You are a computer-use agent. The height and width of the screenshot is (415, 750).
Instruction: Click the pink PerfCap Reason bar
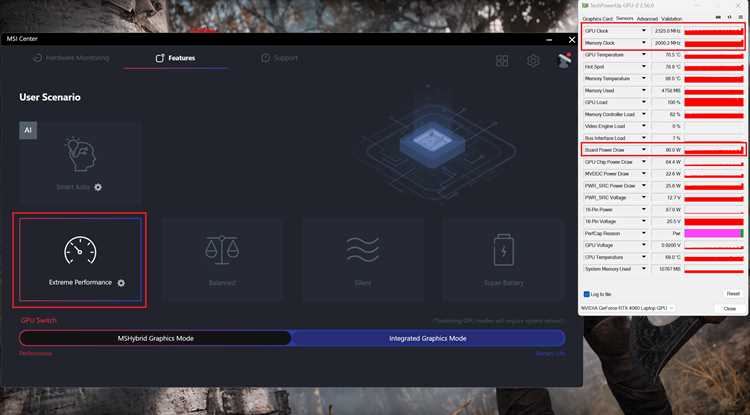[714, 233]
